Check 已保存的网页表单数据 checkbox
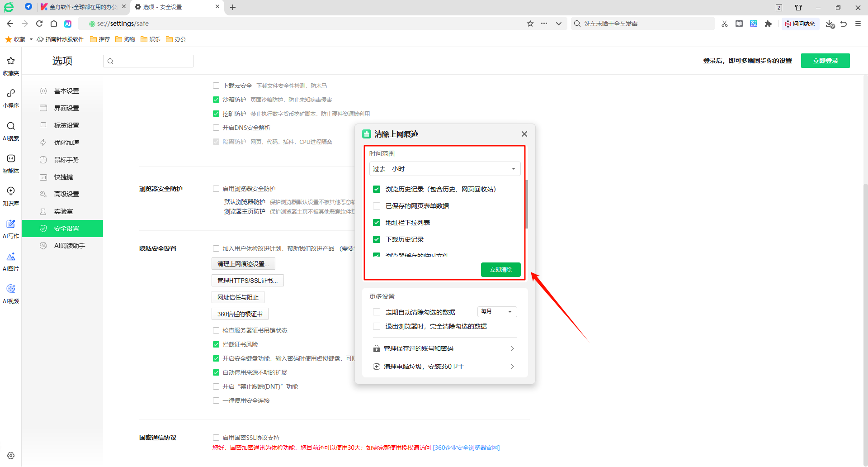This screenshot has height=467, width=868. tap(377, 206)
